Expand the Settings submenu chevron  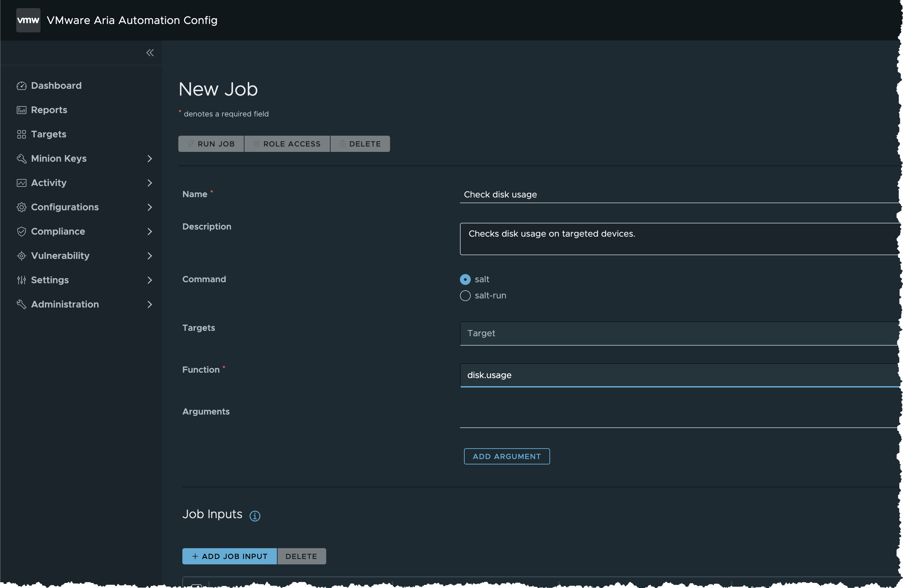point(150,280)
